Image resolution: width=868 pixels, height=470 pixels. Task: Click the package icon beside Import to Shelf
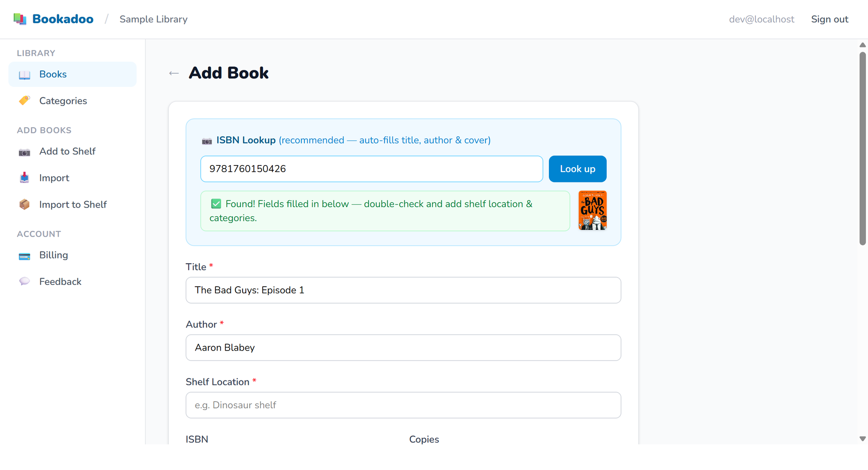pyautogui.click(x=24, y=205)
